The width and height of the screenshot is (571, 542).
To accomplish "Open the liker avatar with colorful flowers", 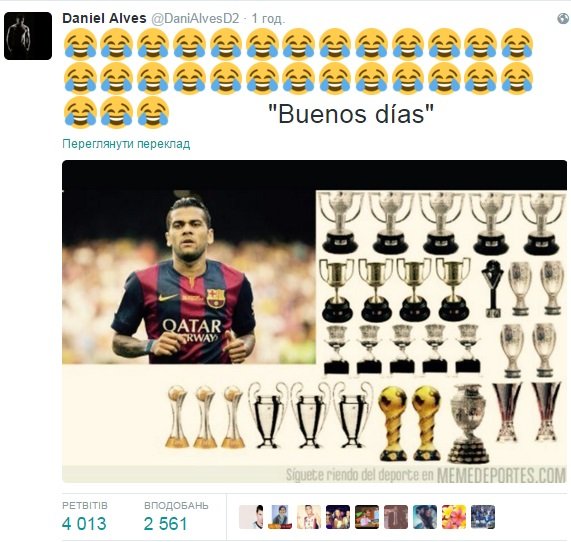I will 454,517.
